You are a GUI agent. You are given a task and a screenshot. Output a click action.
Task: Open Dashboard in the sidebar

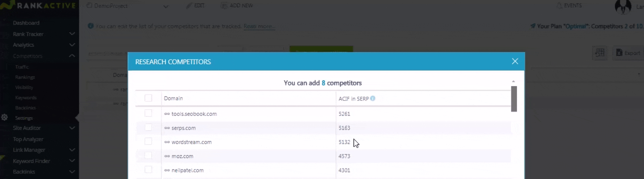[x=26, y=23]
